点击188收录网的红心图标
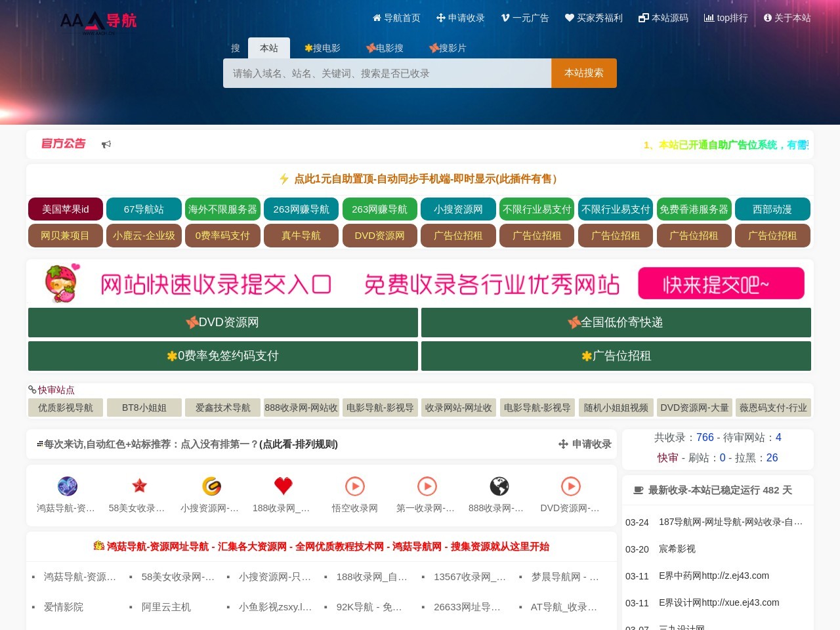 tap(283, 486)
